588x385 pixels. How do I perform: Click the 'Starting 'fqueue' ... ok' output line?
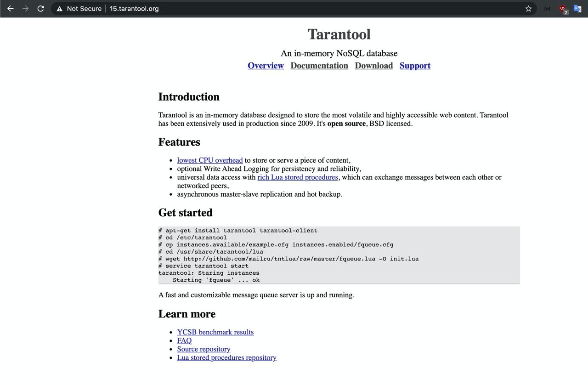[x=216, y=280]
